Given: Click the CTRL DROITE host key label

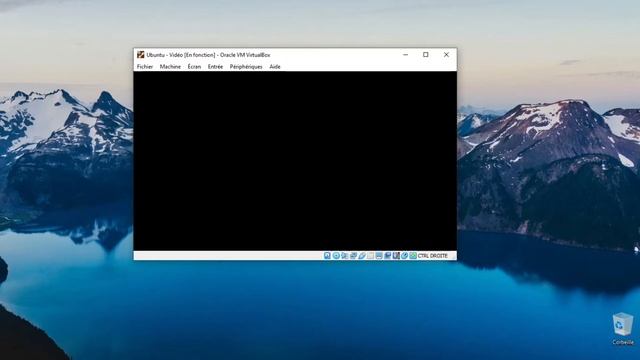Looking at the screenshot, I should pos(433,256).
